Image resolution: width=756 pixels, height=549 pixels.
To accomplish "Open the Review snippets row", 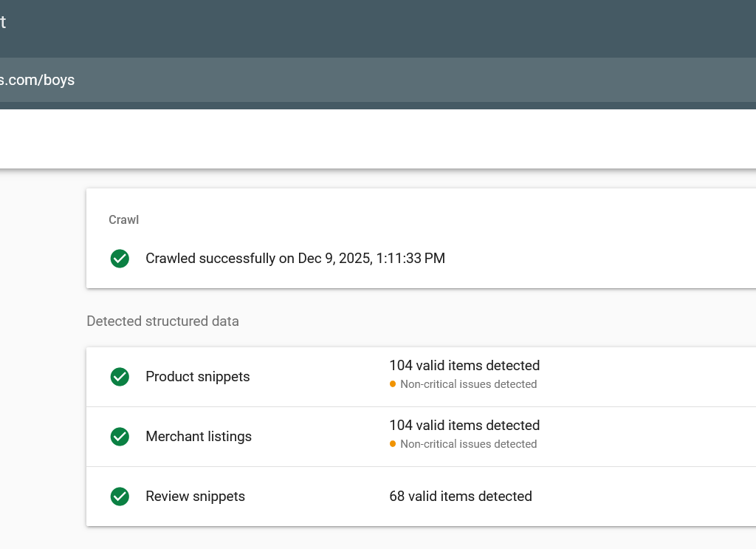I will coord(421,497).
